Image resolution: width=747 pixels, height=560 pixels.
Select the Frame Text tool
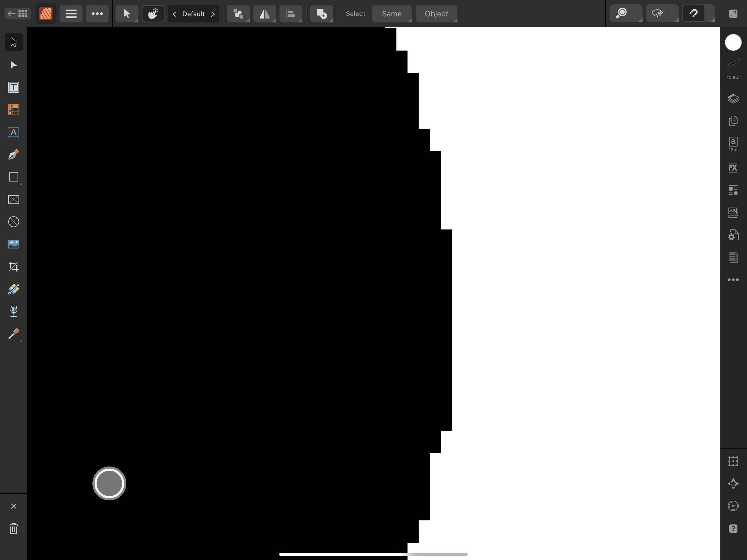(13, 87)
